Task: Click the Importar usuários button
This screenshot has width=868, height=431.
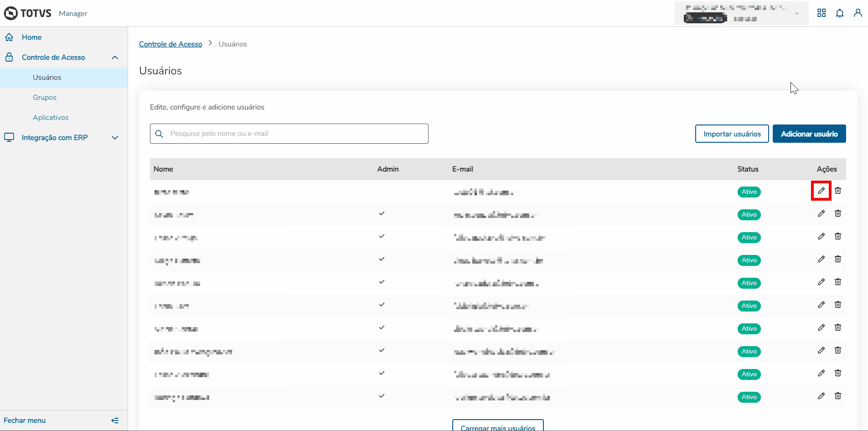Action: [x=732, y=134]
